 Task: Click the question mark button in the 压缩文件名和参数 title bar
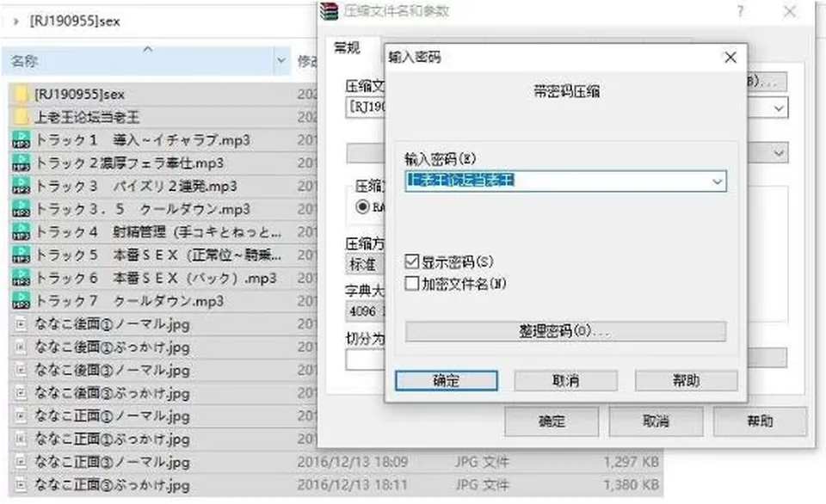point(741,11)
